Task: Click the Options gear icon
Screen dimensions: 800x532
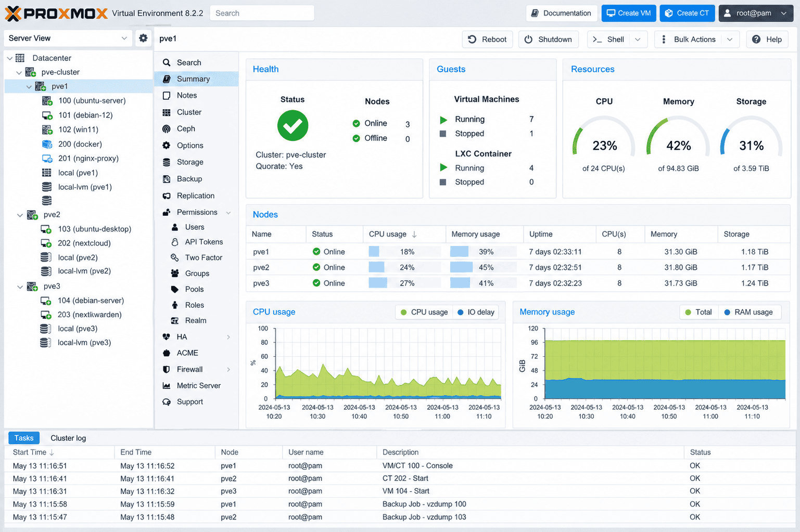Action: tap(167, 146)
